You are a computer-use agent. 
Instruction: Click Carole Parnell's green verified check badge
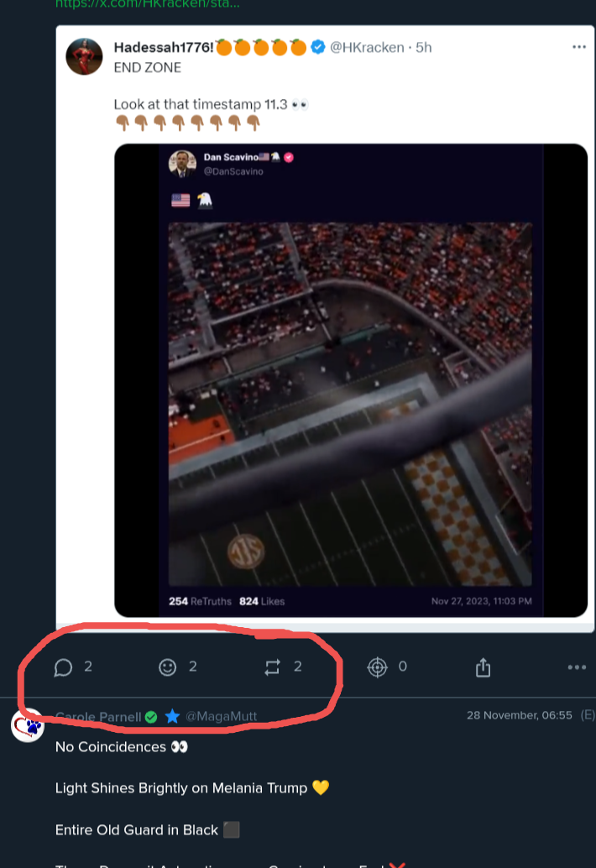point(151,716)
